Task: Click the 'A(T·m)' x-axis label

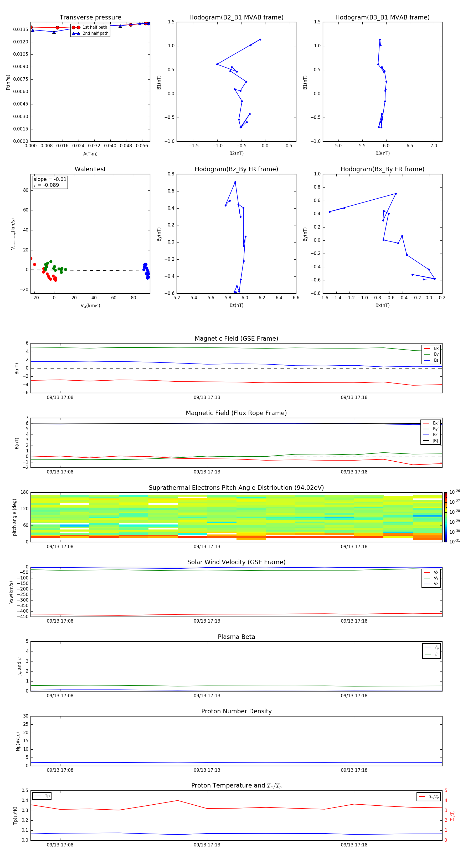Action: click(x=90, y=154)
